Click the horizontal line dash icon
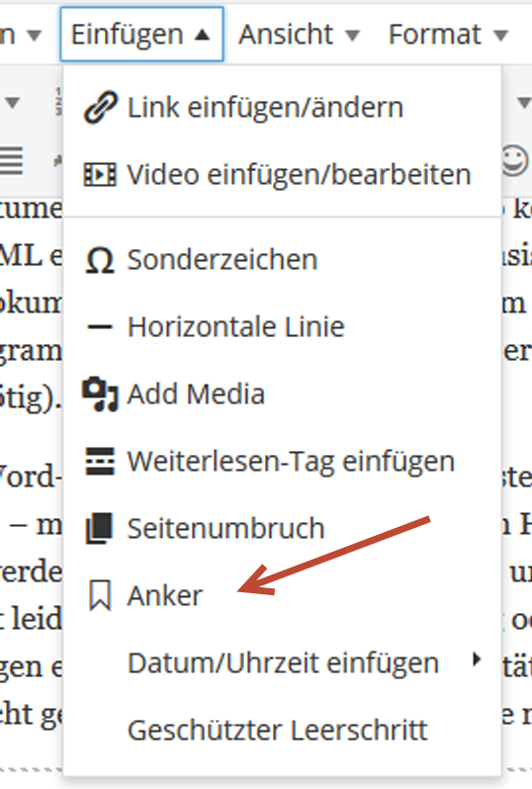 tap(100, 327)
